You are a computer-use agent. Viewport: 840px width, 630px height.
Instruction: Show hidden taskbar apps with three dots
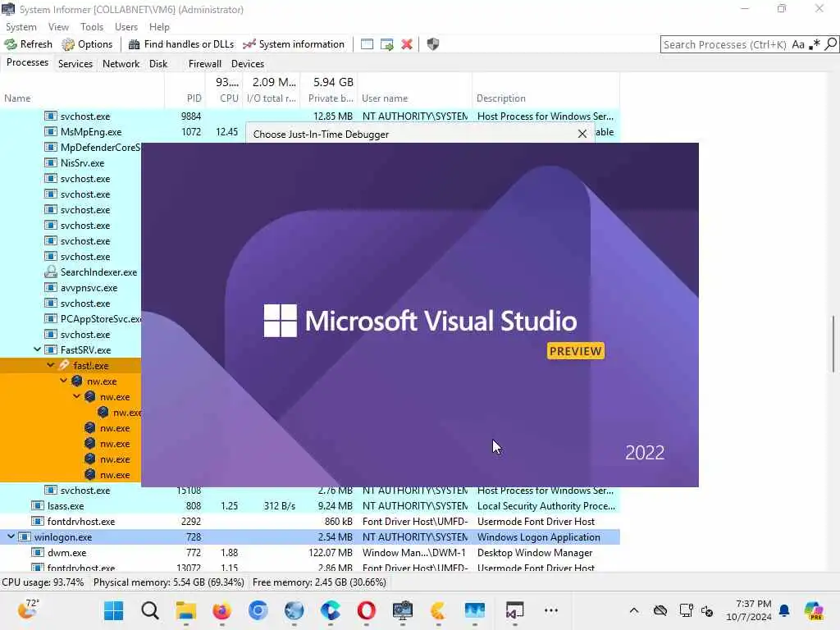pyautogui.click(x=550, y=610)
